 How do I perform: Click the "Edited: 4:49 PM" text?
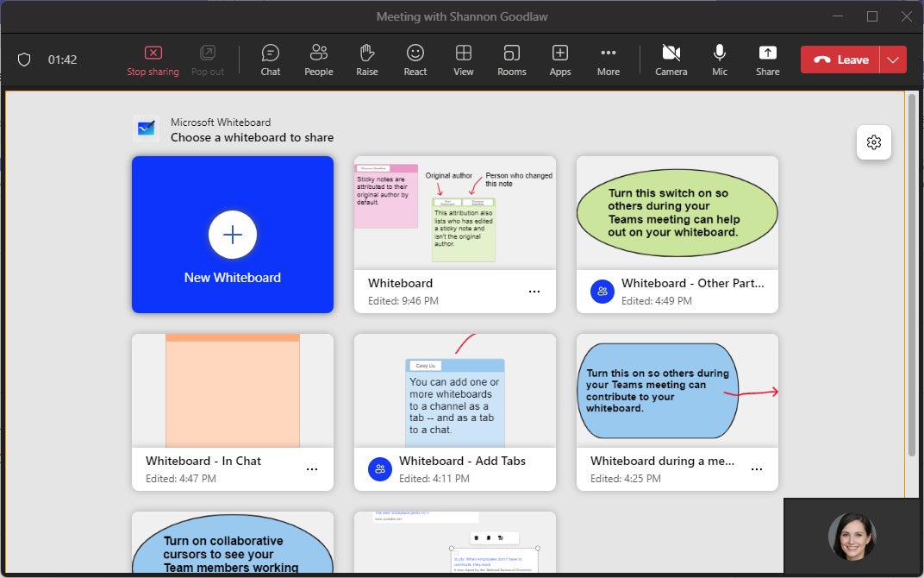tap(657, 301)
